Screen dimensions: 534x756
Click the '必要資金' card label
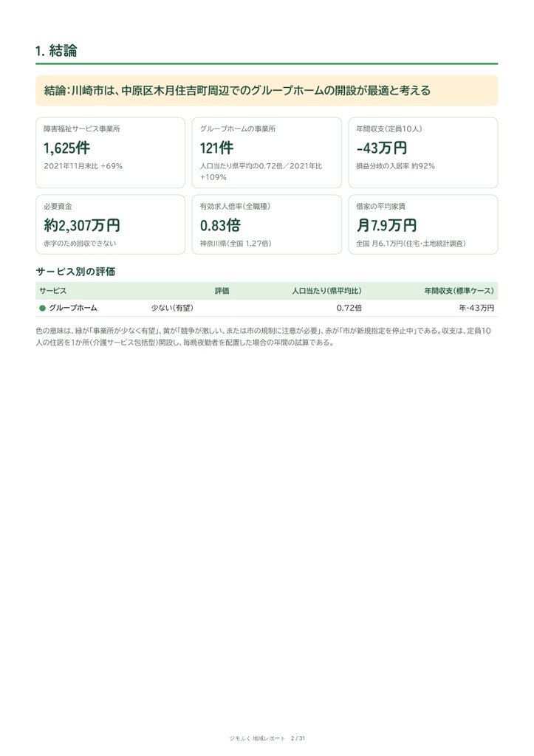[58, 207]
